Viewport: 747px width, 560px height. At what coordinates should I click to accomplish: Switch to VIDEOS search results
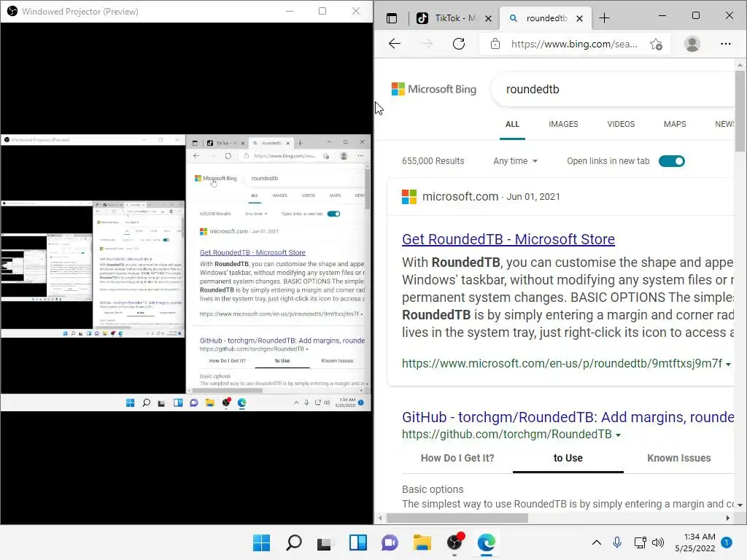pyautogui.click(x=621, y=124)
